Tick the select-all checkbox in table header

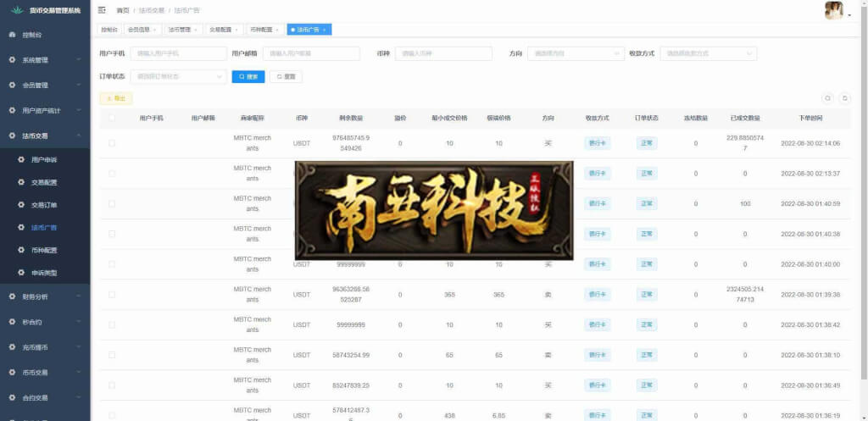[112, 118]
